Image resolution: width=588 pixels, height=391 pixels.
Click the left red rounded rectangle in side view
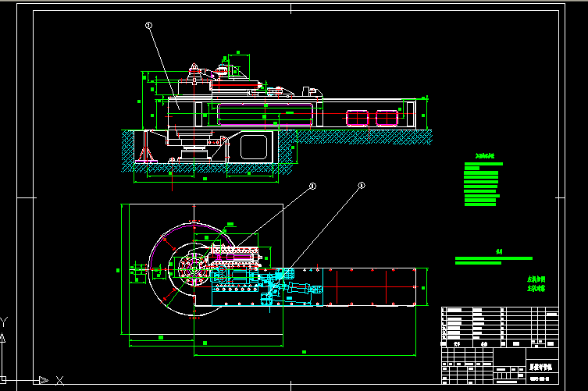point(356,119)
